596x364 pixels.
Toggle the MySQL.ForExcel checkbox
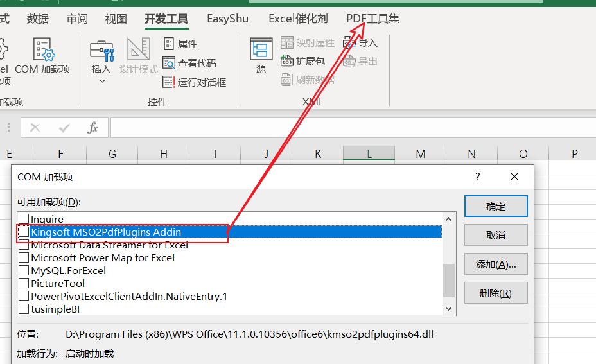point(24,270)
